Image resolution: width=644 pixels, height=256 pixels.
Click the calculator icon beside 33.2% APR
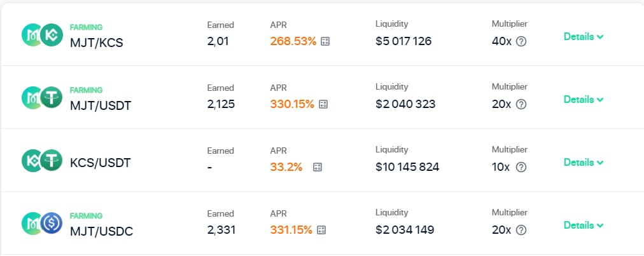click(318, 167)
